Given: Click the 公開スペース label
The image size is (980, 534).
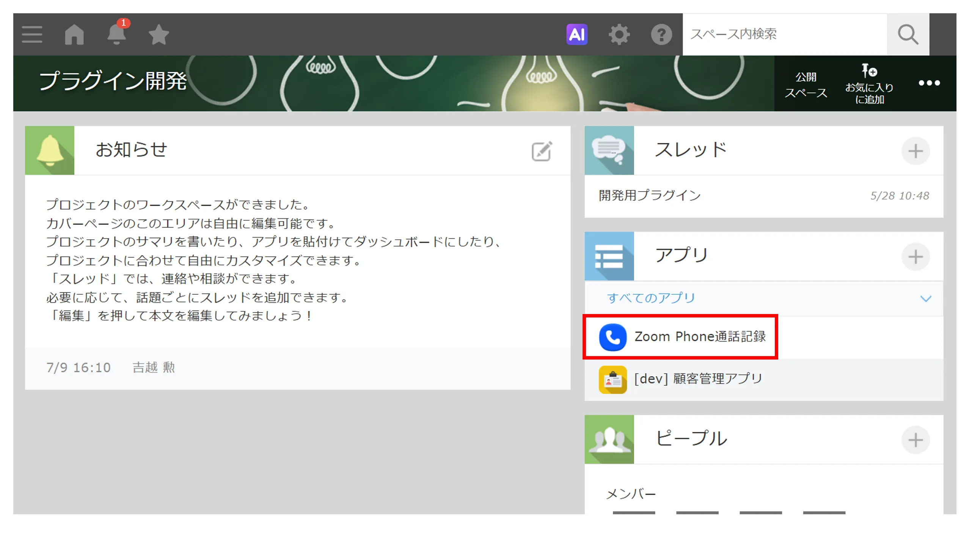Looking at the screenshot, I should click(806, 85).
